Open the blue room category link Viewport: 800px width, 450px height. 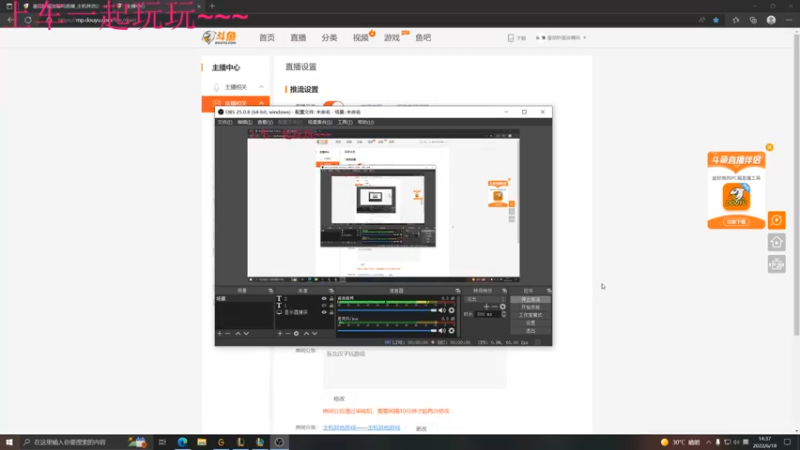point(361,428)
